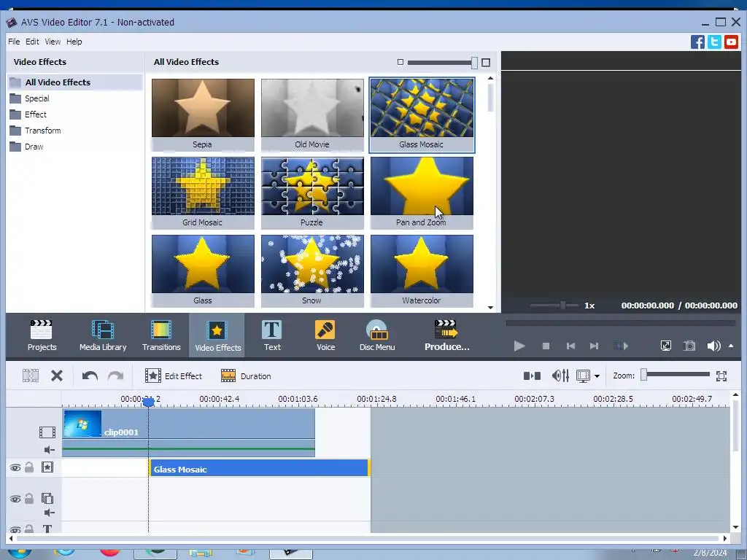Play the preview video

point(519,346)
